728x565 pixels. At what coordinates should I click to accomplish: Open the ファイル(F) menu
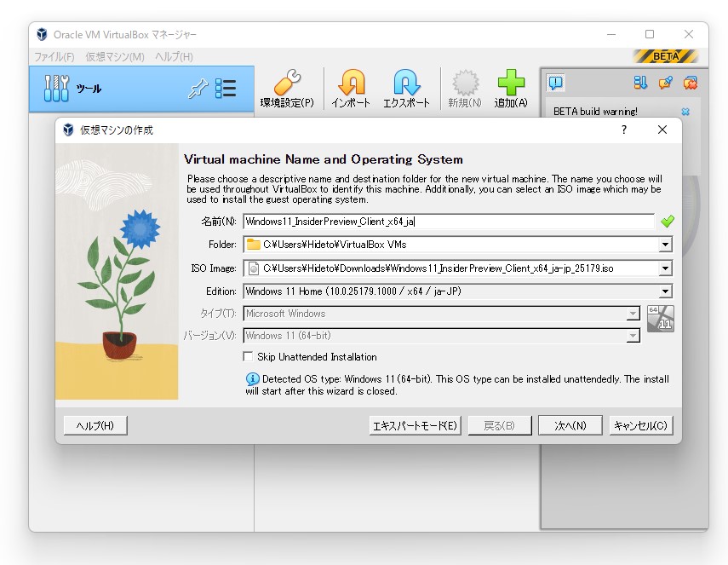[x=54, y=57]
